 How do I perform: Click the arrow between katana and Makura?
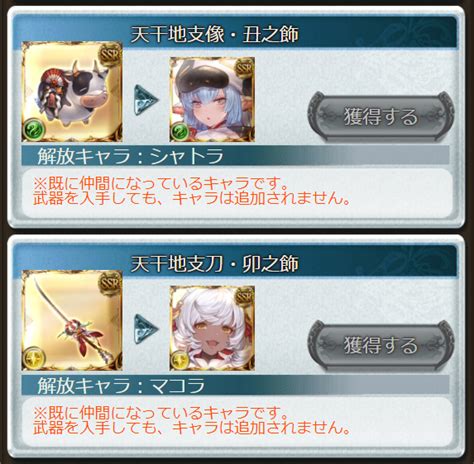[x=146, y=329]
